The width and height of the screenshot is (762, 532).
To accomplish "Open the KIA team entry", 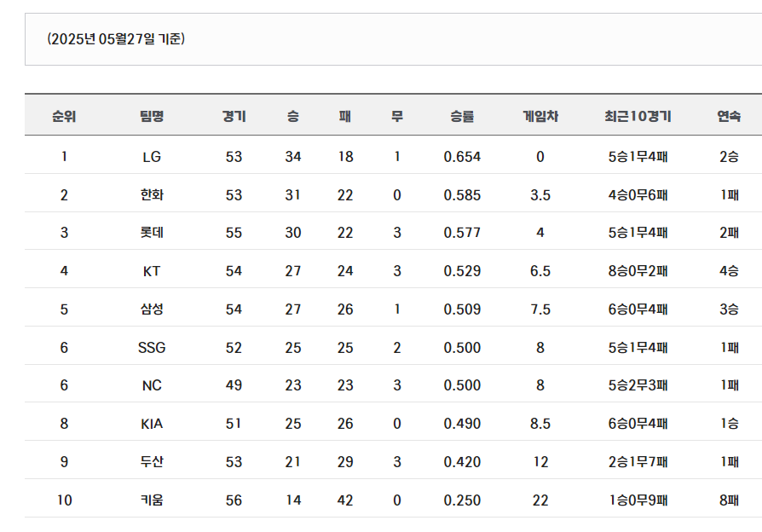I will (x=152, y=424).
